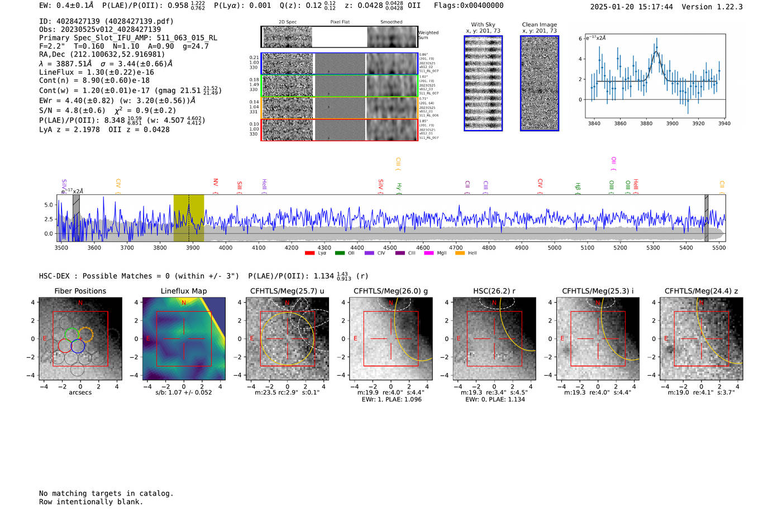Click the s/b: 1.07 +/- 0.052 label

(184, 392)
